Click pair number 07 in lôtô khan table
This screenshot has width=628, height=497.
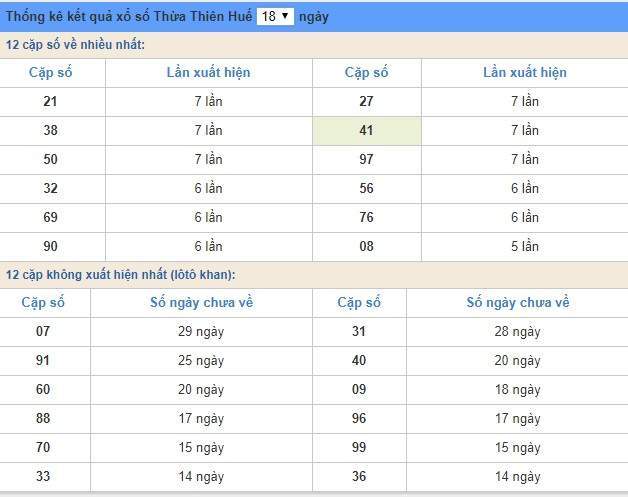(x=43, y=331)
